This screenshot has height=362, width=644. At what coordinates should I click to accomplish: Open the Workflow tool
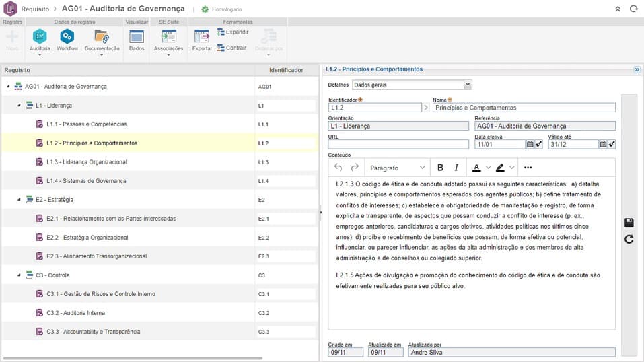click(x=67, y=40)
